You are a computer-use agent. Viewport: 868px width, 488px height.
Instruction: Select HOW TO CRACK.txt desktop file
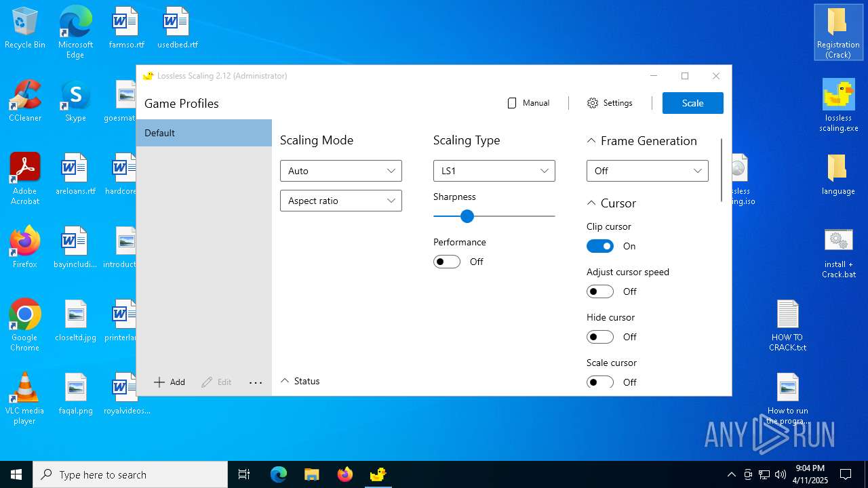coord(787,325)
